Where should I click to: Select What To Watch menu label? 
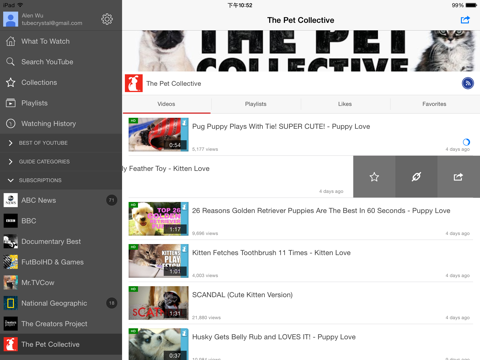(x=46, y=41)
